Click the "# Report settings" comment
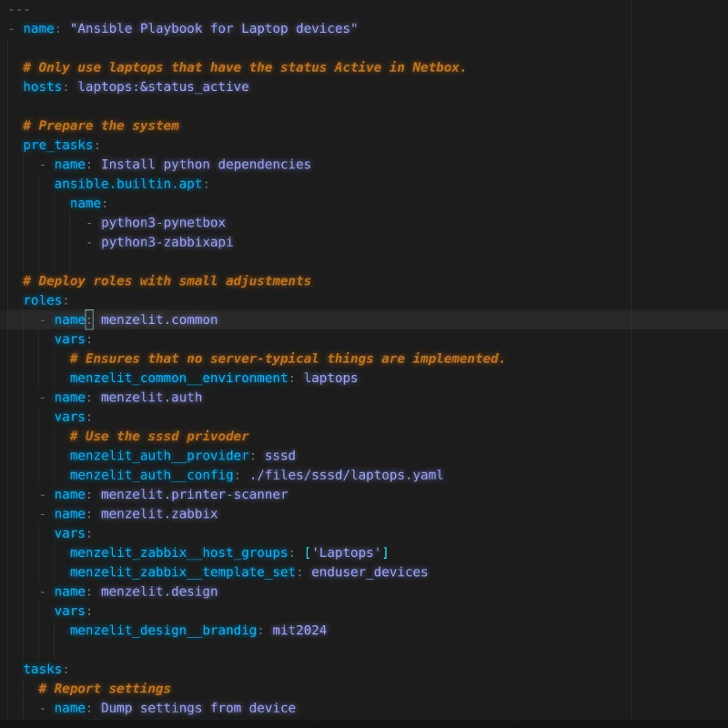This screenshot has width=728, height=728. pyautogui.click(x=105, y=688)
